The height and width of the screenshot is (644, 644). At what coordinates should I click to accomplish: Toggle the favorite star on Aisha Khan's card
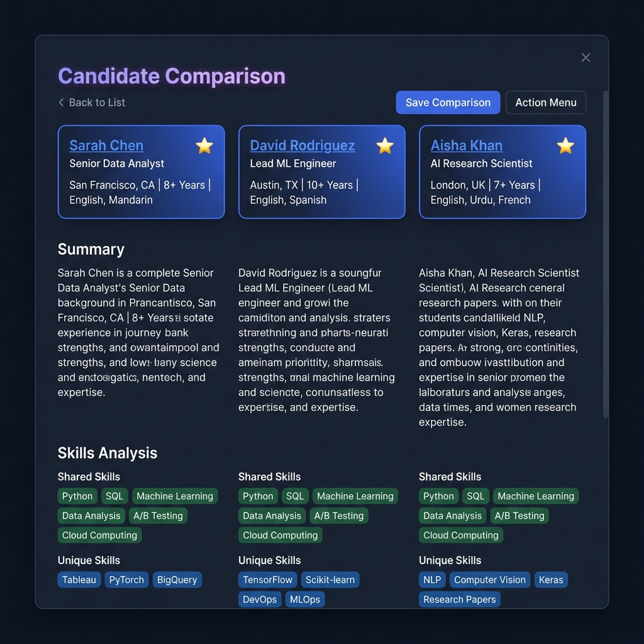565,146
